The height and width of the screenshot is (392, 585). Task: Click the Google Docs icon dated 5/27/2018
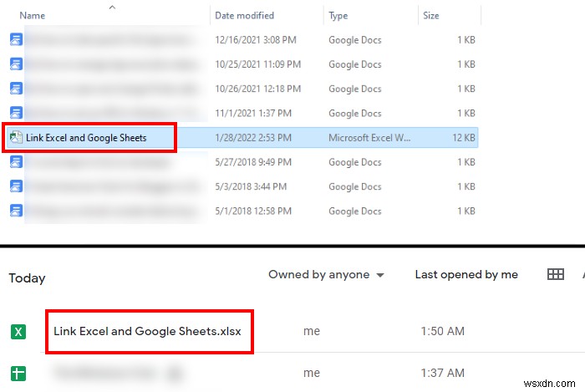point(16,162)
